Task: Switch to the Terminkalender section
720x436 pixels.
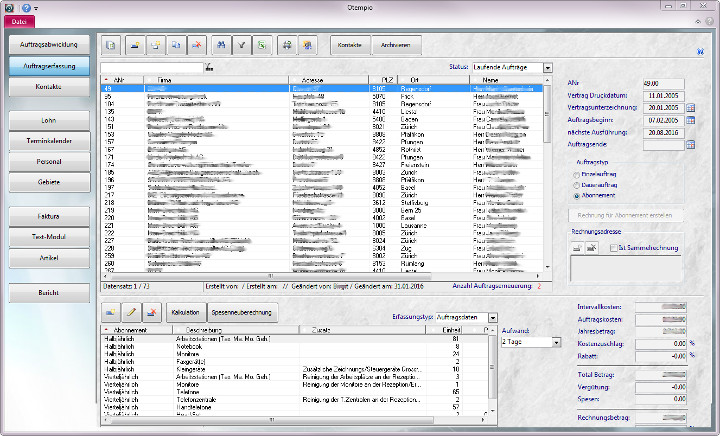Action: [x=47, y=141]
